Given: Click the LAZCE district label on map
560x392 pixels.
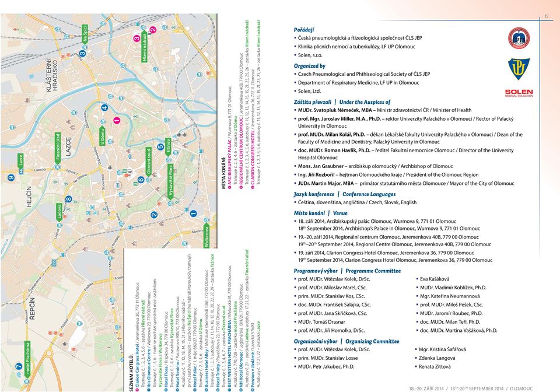Looking at the screenshot, I should (x=68, y=146).
